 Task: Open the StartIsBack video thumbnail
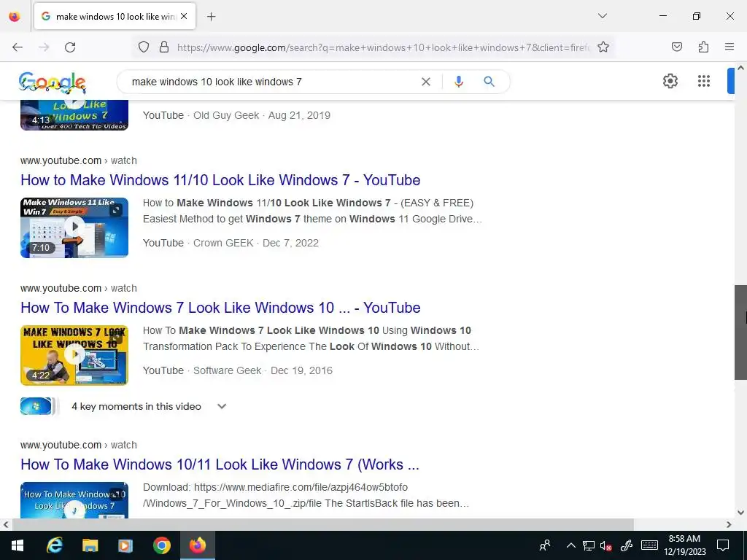click(x=74, y=500)
